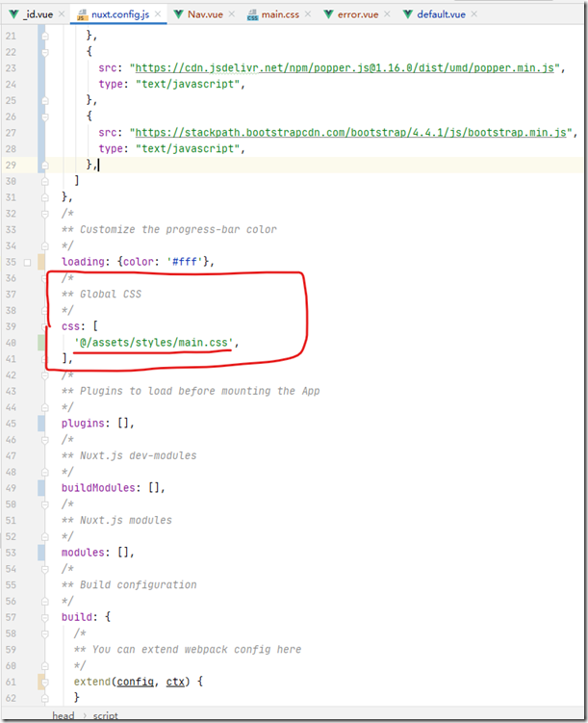Click line number 40 in the gutter
This screenshot has width=588, height=723.
[x=11, y=343]
